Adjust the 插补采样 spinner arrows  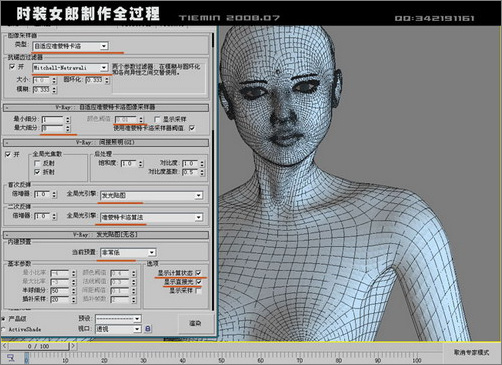point(74,300)
